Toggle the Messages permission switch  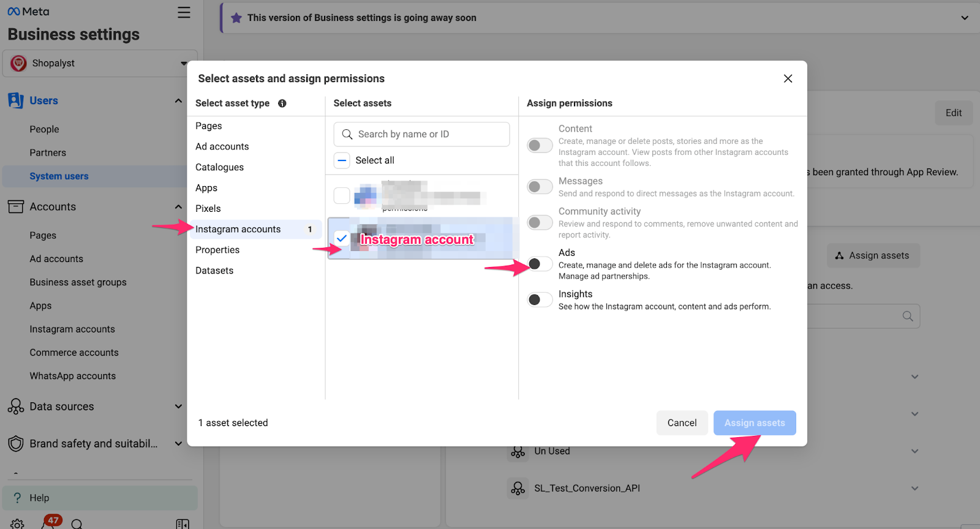(540, 186)
